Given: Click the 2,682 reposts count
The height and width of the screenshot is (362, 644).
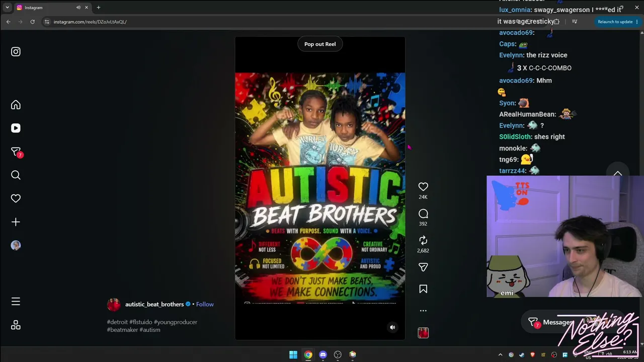Looking at the screenshot, I should [423, 250].
